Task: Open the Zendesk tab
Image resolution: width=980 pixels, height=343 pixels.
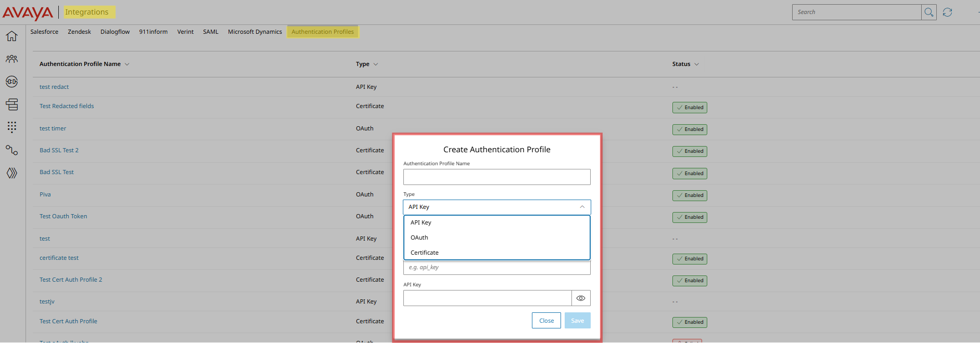Action: (79, 32)
